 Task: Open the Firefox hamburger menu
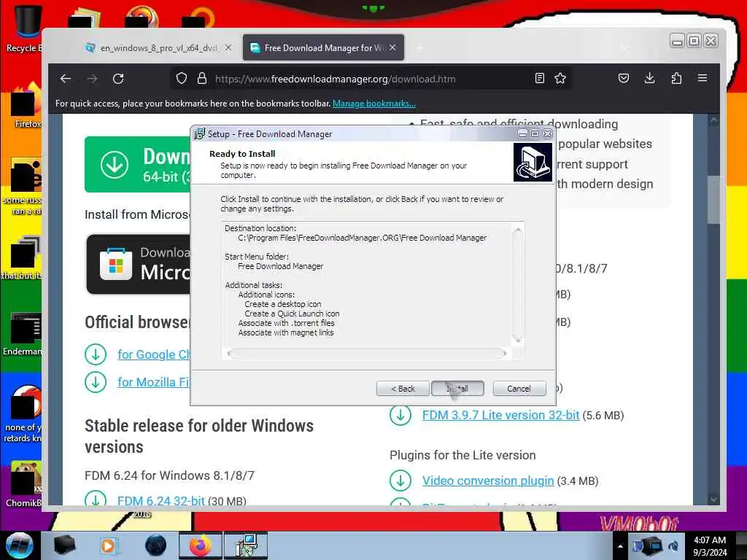(703, 78)
